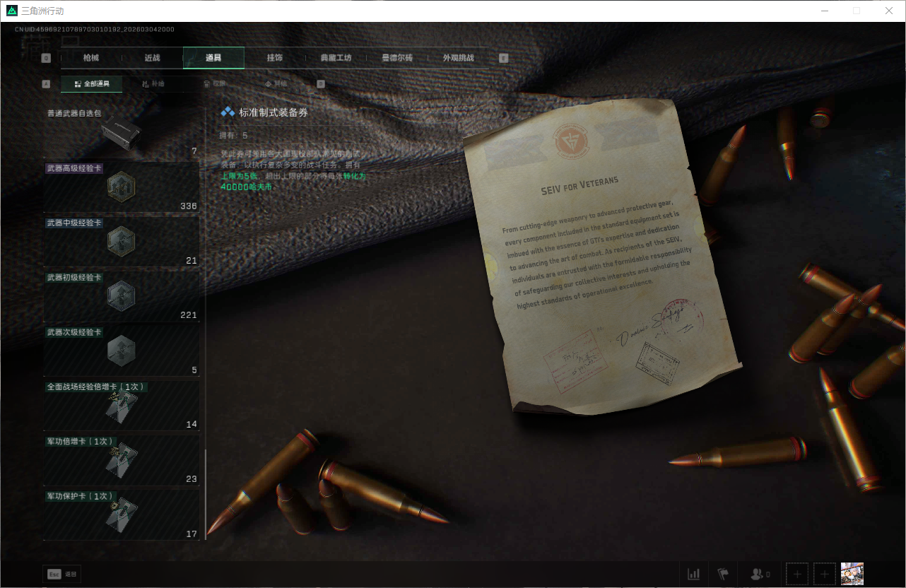The width and height of the screenshot is (906, 588).
Task: Filter items by 补给 category
Action: pos(153,84)
